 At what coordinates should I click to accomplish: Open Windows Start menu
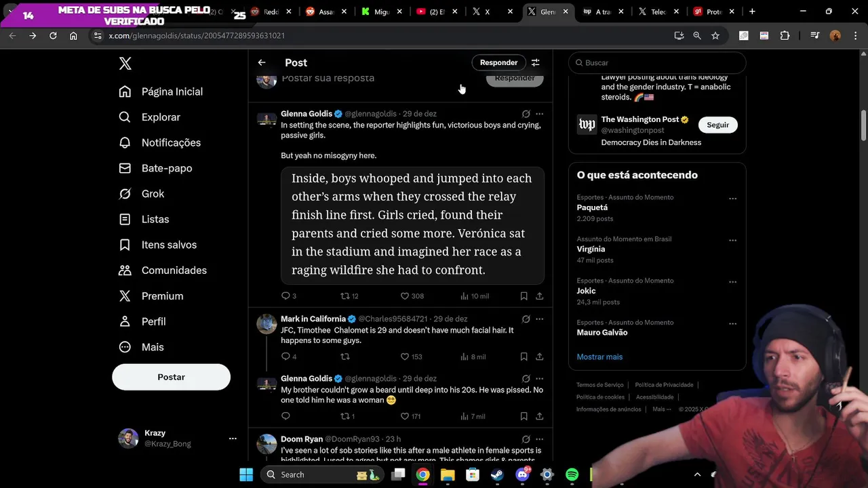[246, 474]
